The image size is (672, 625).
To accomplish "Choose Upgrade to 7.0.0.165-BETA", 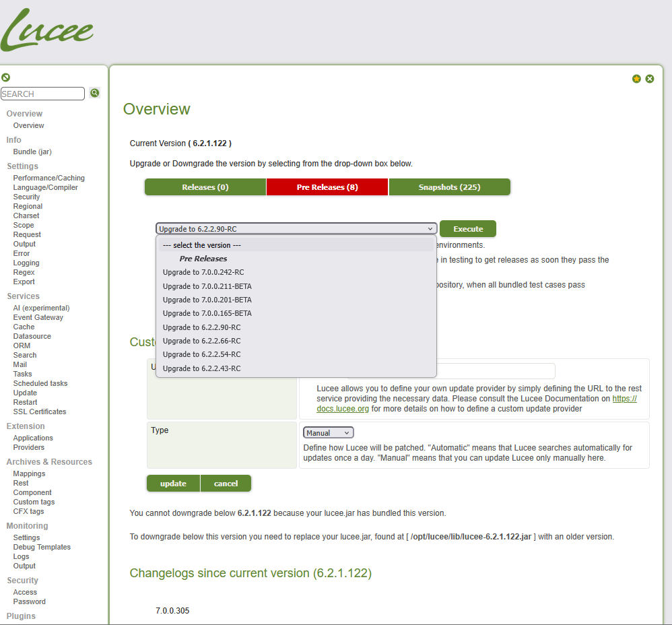I will [296, 313].
